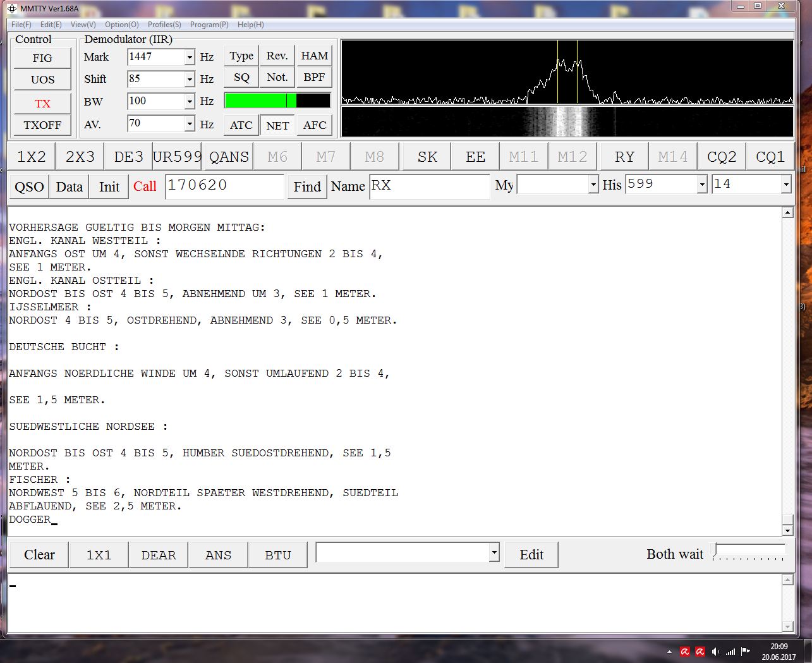Open the Shift Hz dropdown
Viewport: 812px width, 663px height.
pyautogui.click(x=190, y=80)
